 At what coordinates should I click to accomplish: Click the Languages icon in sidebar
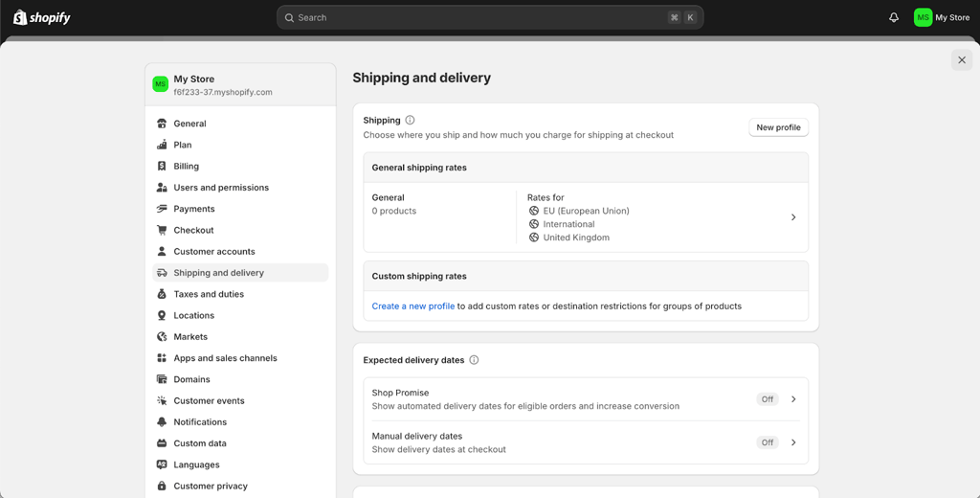[x=162, y=464]
